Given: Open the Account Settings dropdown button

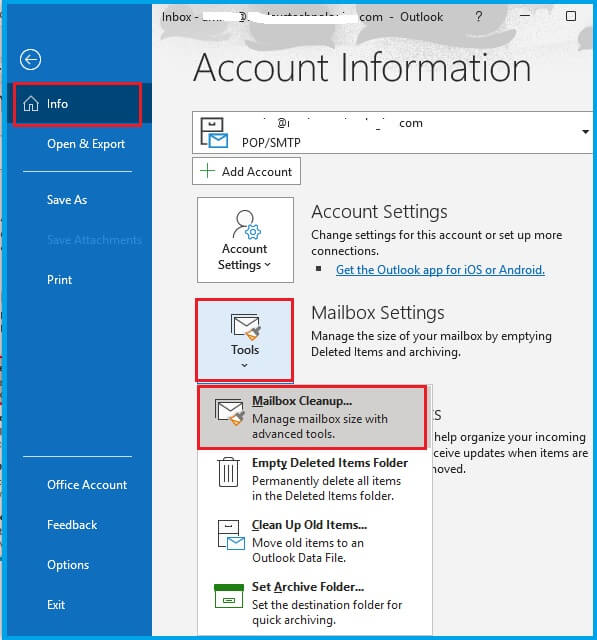Looking at the screenshot, I should 245,240.
